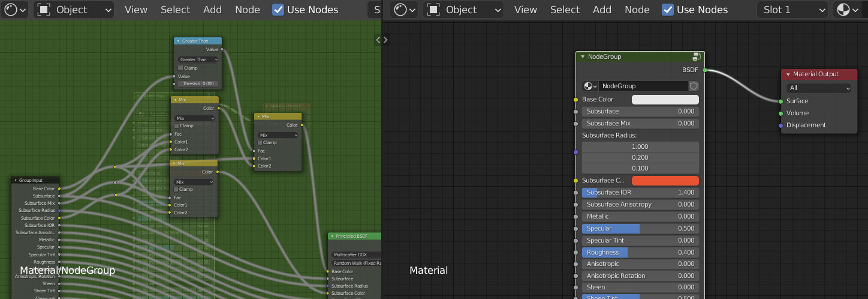Click Threshold value field on Greater Than node
The height and width of the screenshot is (299, 868).
198,83
